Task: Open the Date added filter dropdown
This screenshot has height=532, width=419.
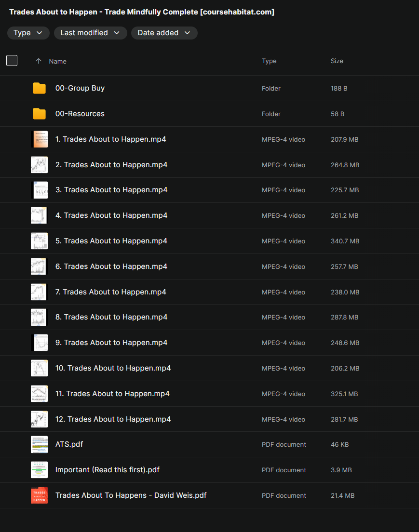Action: [164, 33]
